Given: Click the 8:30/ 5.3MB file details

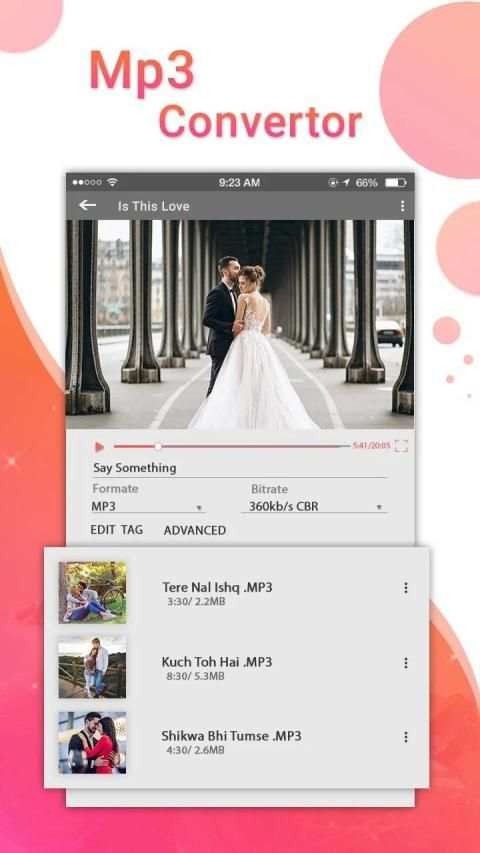Looking at the screenshot, I should (195, 676).
